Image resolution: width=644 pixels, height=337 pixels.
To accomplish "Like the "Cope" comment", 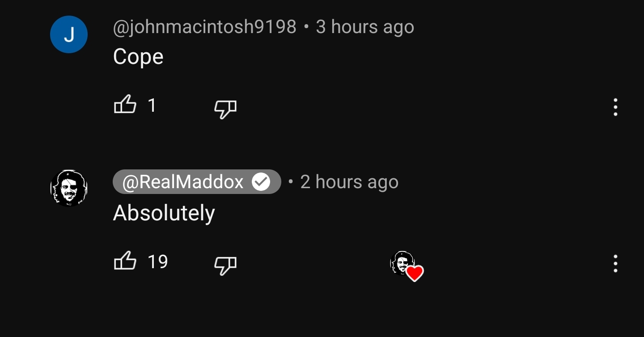I will 125,105.
